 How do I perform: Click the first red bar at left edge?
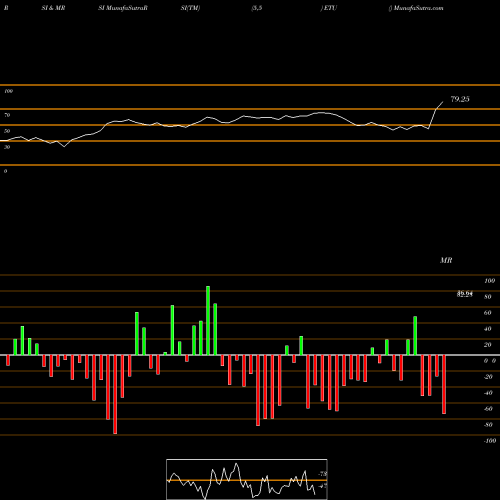(8, 360)
